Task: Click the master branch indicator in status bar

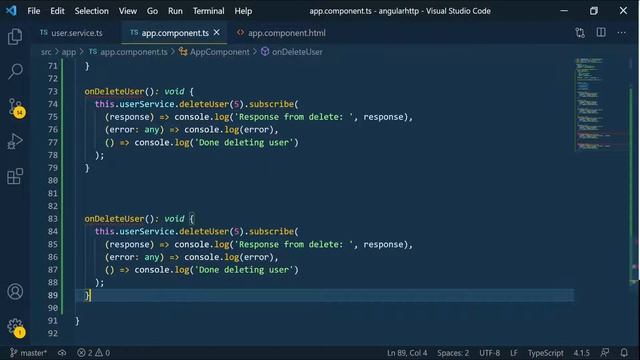Action: tap(28, 353)
